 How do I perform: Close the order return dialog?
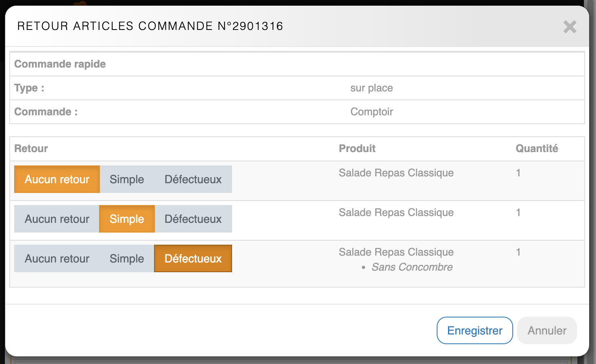tap(570, 27)
